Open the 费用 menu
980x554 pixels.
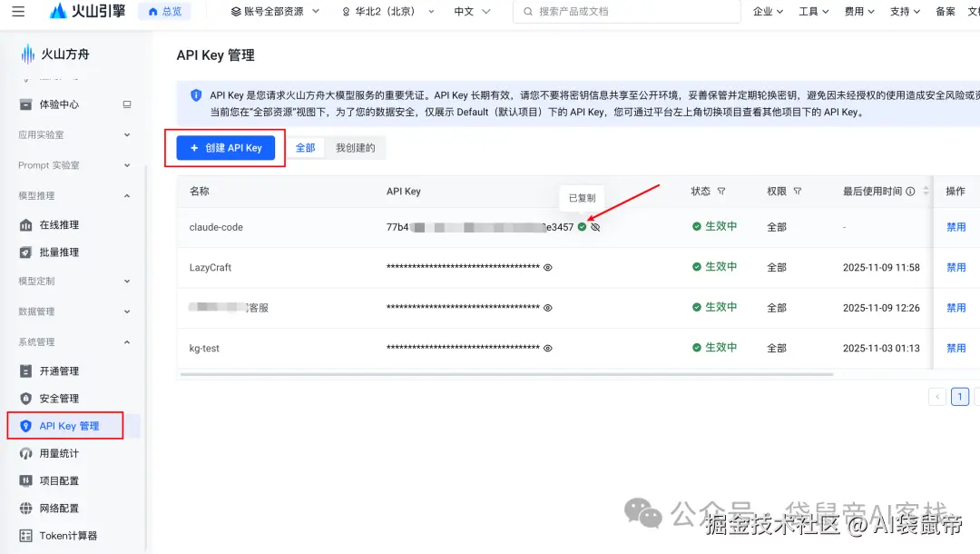click(x=859, y=11)
